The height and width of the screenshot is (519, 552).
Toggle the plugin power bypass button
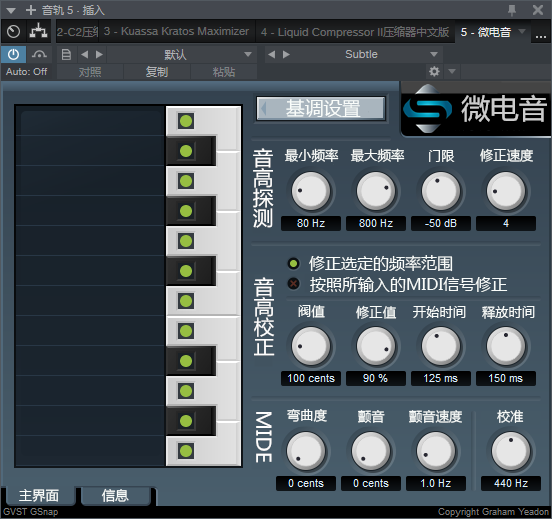tap(13, 54)
